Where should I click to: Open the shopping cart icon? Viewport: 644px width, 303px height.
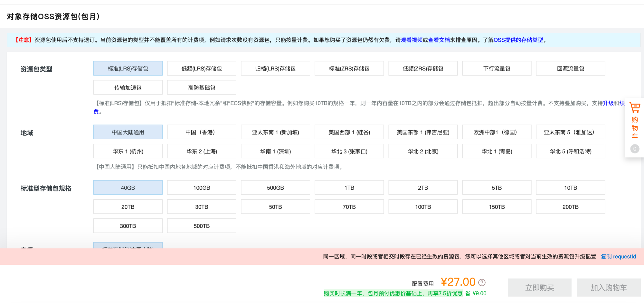(635, 108)
